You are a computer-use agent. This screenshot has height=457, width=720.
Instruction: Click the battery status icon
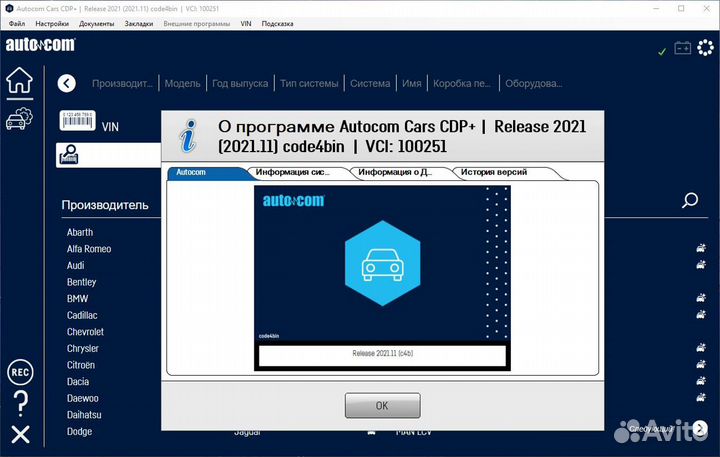coord(682,48)
